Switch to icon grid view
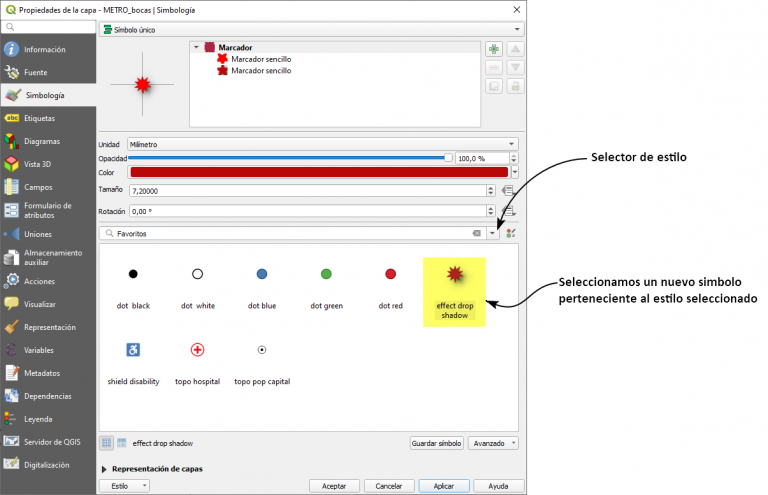 [x=106, y=442]
